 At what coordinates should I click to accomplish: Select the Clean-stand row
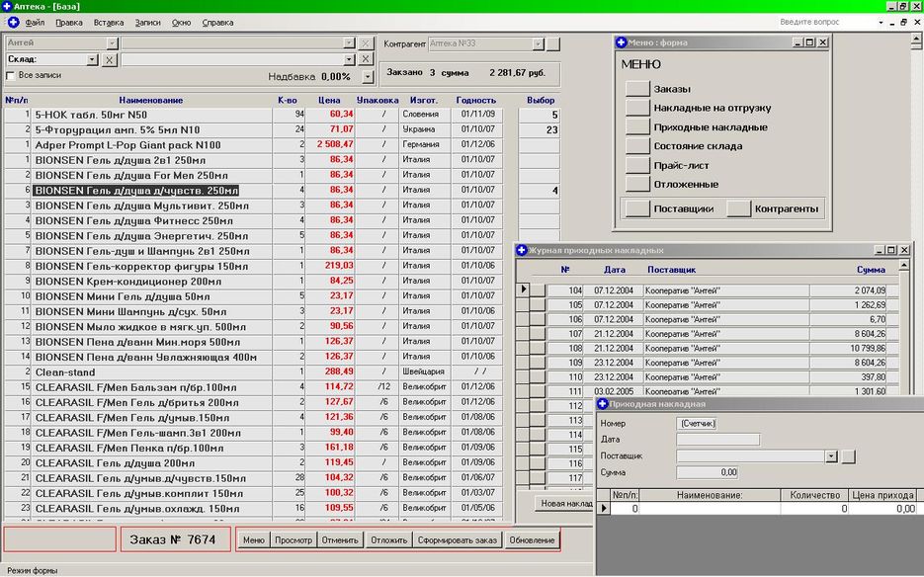point(152,372)
